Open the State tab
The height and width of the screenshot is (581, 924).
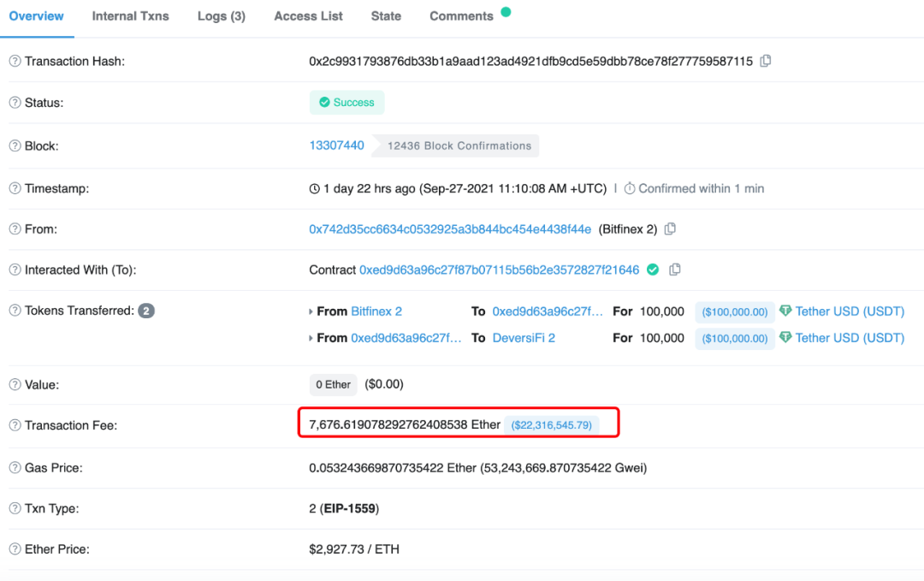pyautogui.click(x=386, y=16)
